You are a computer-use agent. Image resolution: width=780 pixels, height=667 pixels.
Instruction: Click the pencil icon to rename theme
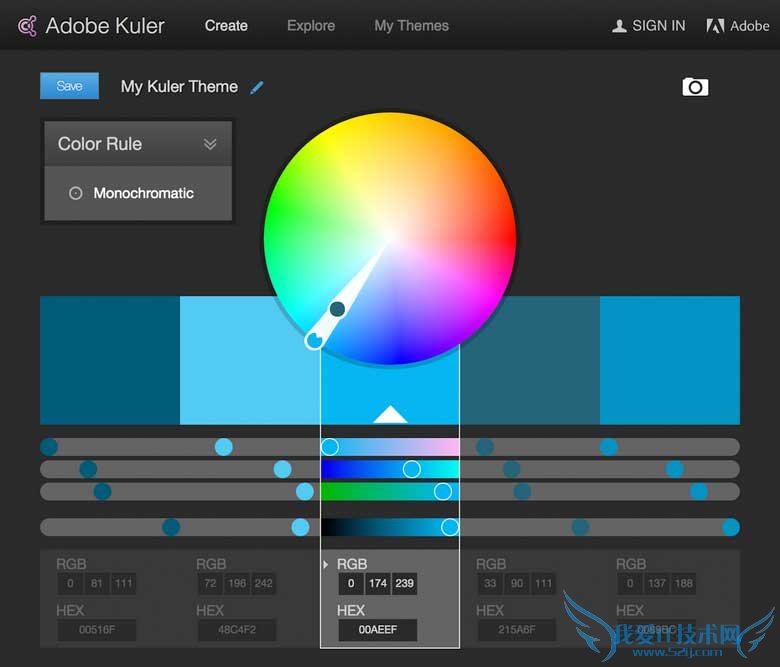pyautogui.click(x=257, y=88)
